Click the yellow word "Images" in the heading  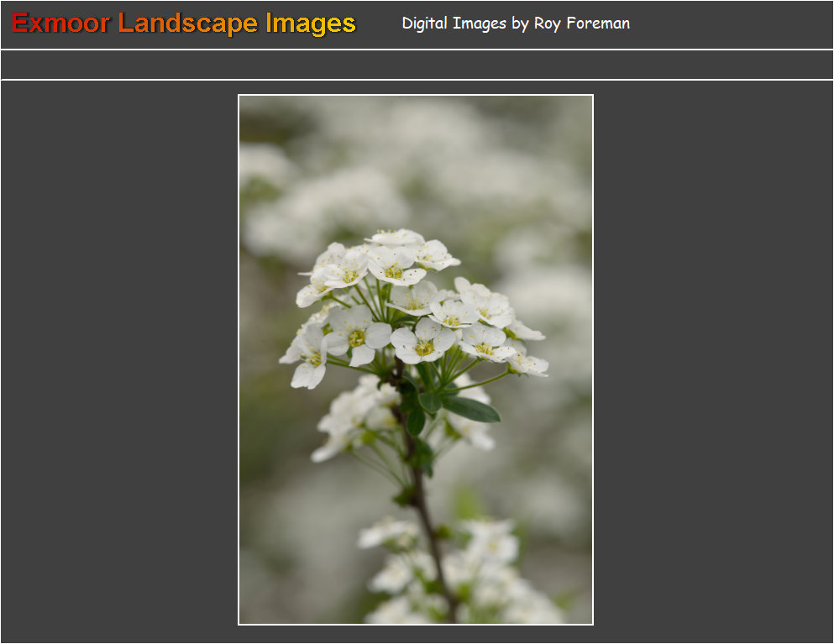[311, 24]
